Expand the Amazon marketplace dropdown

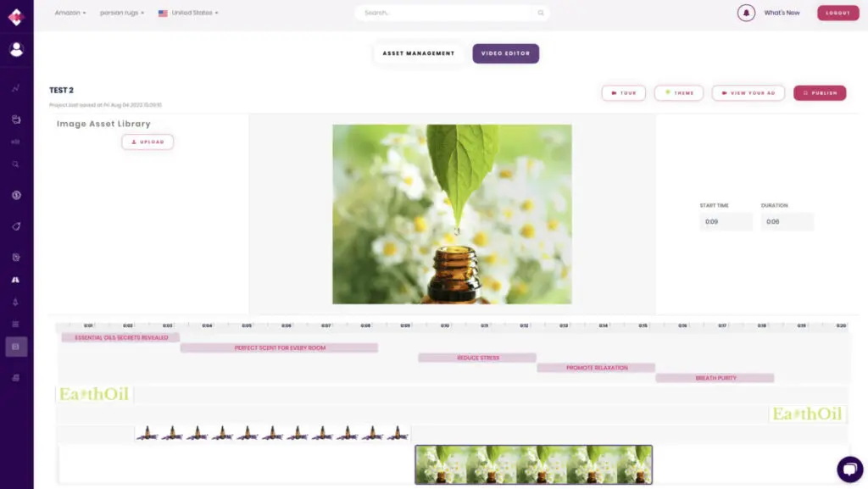click(70, 14)
